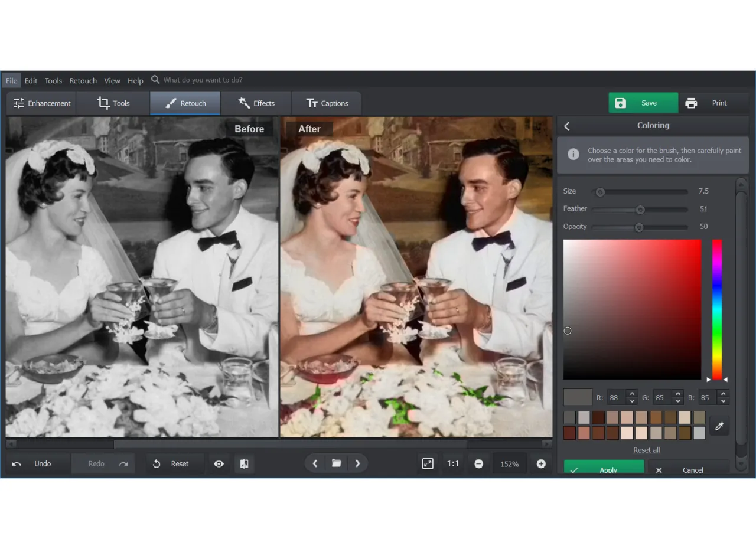Click the eyedropper color picker icon
Screen dimensions: 756x549
[719, 426]
